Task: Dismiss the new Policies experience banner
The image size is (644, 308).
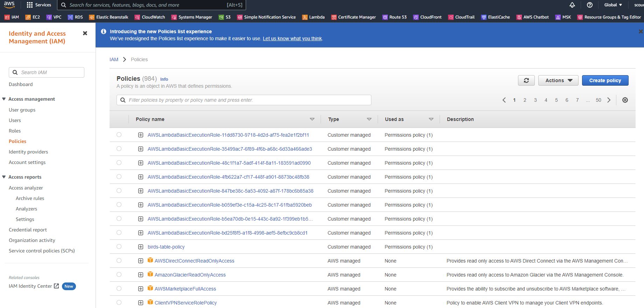Action: click(x=640, y=31)
